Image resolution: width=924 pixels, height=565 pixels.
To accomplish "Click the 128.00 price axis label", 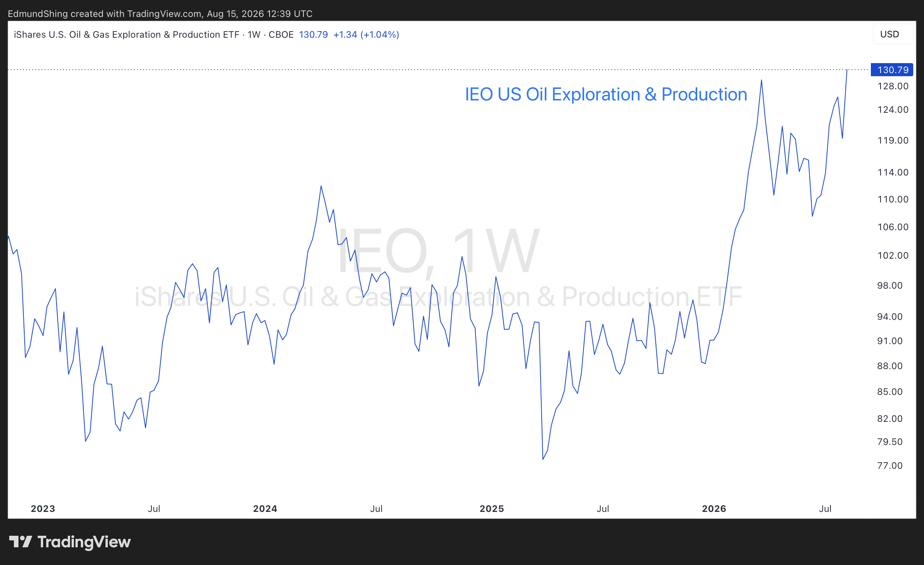I will pyautogui.click(x=893, y=86).
